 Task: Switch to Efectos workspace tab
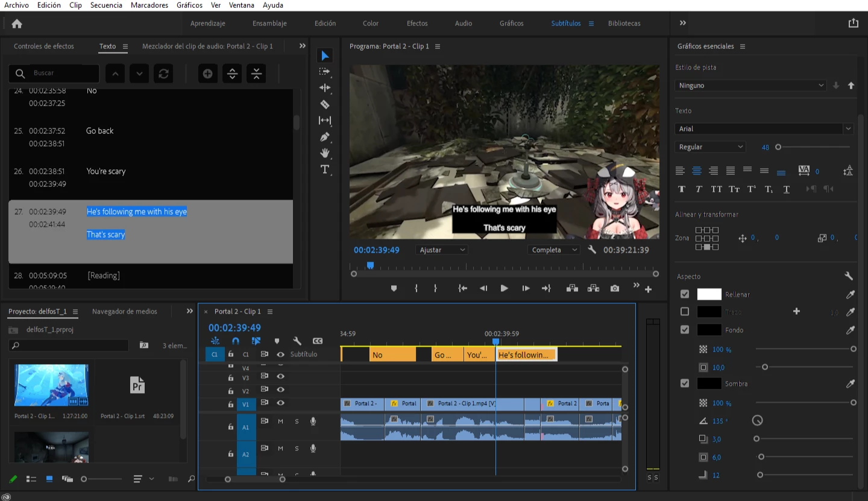click(417, 24)
